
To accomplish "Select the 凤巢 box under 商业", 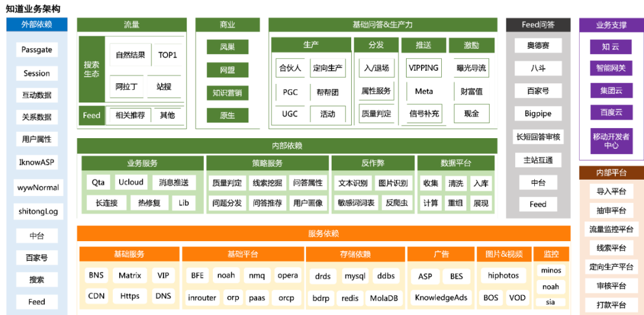I will 228,47.
